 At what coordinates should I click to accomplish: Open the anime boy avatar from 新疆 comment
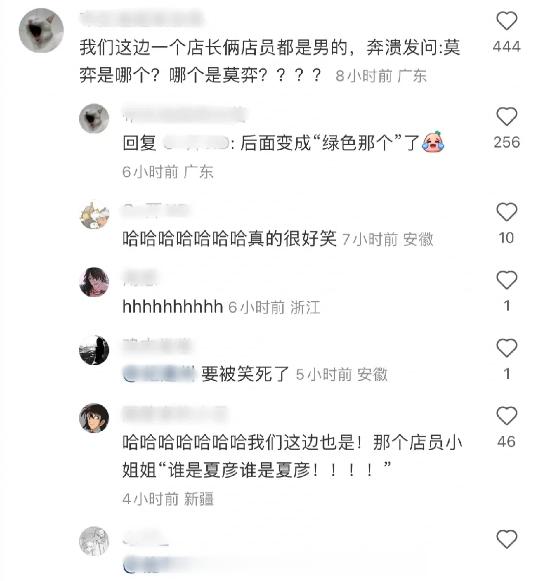click(94, 418)
